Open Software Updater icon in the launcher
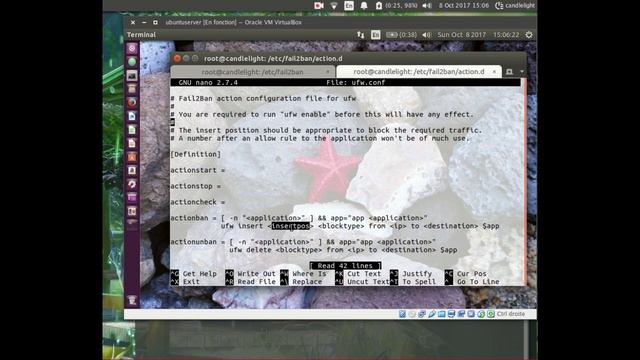 click(132, 184)
